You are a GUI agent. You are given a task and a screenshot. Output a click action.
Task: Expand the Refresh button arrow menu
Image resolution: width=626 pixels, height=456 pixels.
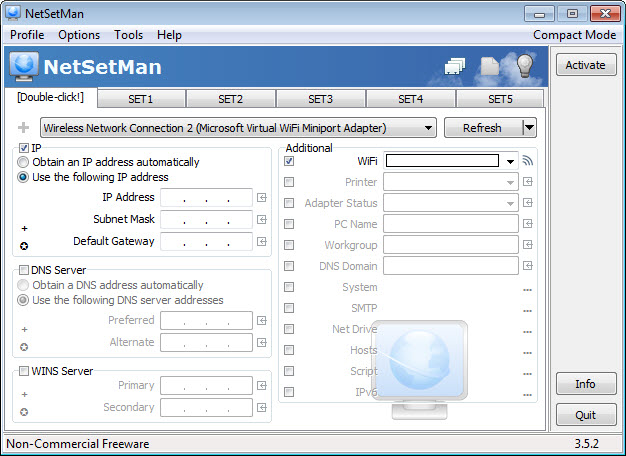pos(529,128)
